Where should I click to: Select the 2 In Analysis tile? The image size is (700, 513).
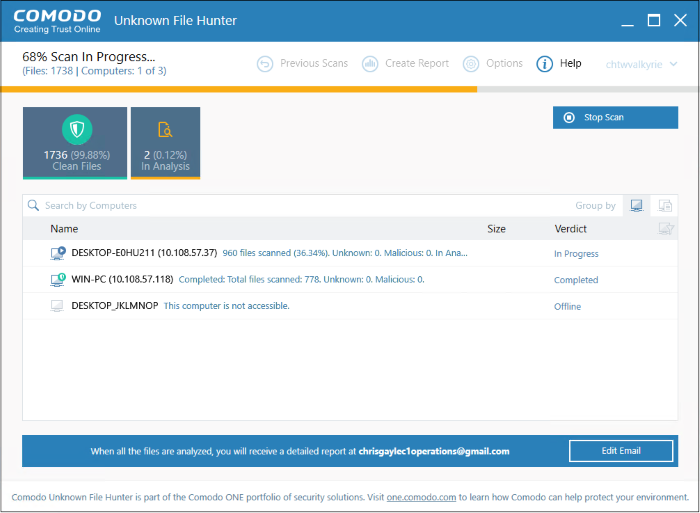point(165,143)
